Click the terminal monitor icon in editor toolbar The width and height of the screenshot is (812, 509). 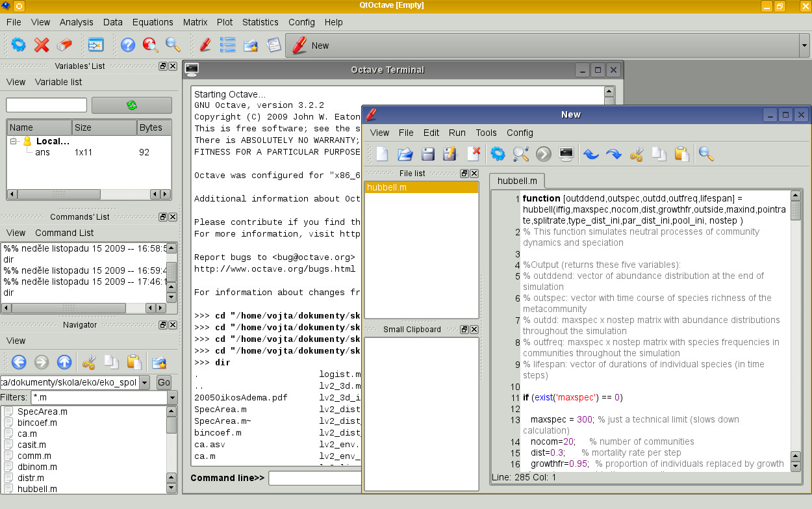[566, 154]
